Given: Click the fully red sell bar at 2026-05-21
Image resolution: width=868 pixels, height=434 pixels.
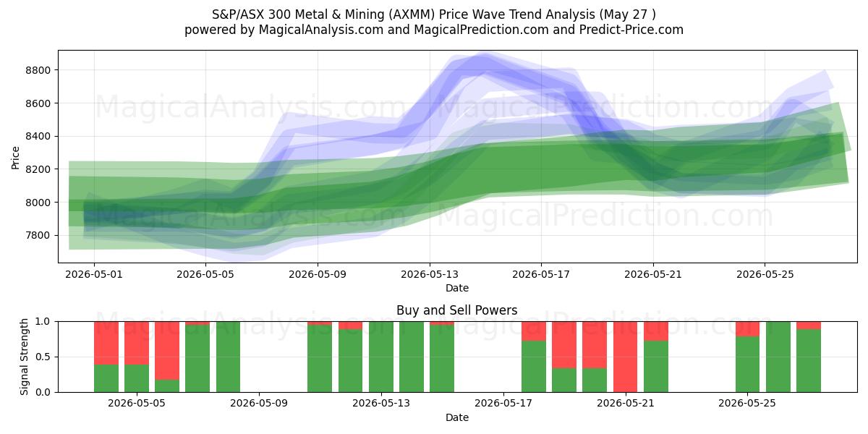Looking at the screenshot, I should point(626,357).
